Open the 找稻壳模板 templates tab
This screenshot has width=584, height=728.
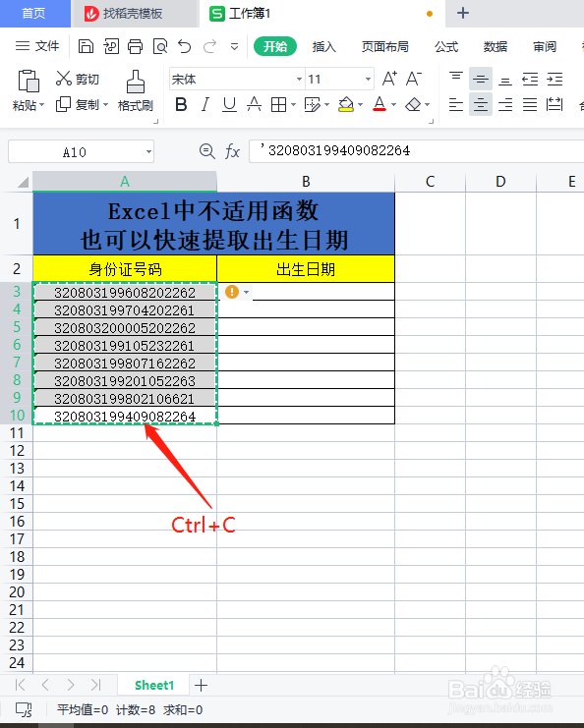tap(135, 14)
